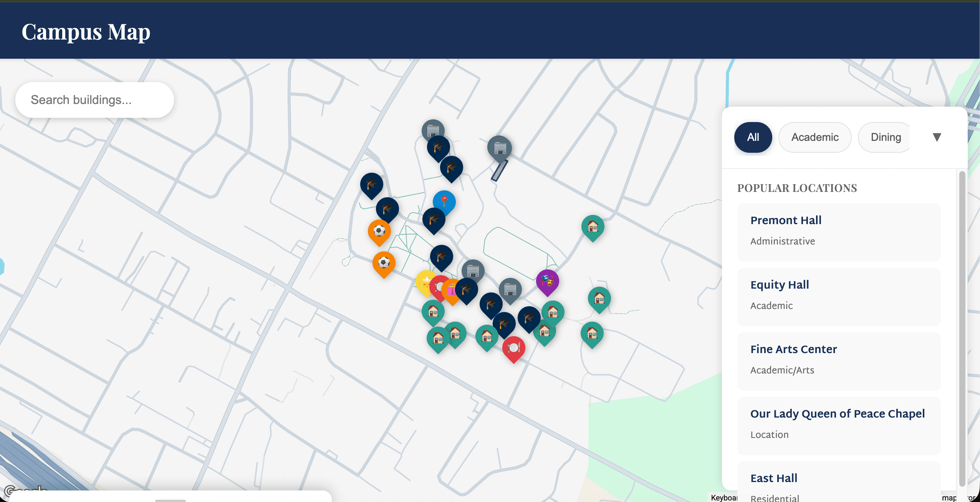The height and width of the screenshot is (502, 980).
Task: Click the Search buildings input field
Action: [x=94, y=99]
